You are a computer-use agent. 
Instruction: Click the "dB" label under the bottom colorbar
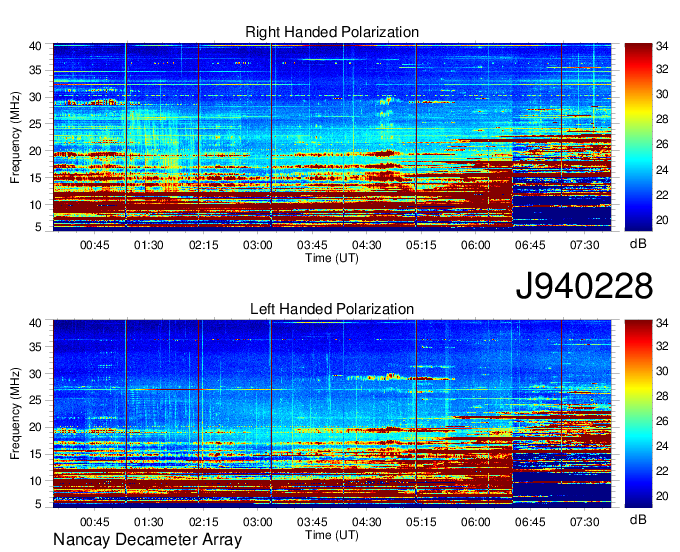point(638,519)
